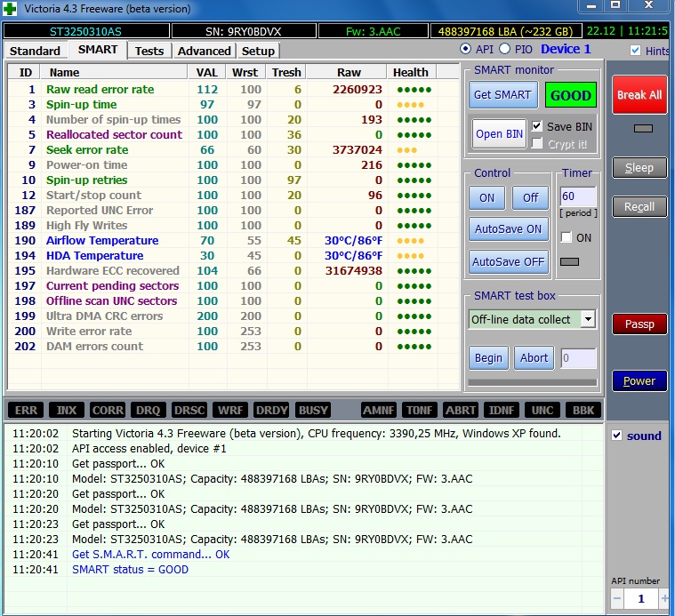Click the Control Off button
Screen dimensions: 675x616
click(530, 198)
